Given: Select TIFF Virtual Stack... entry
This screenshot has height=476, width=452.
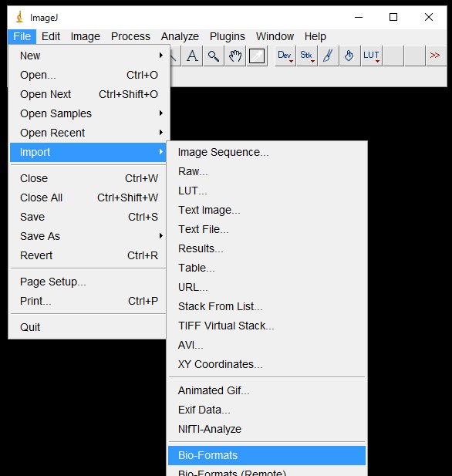Looking at the screenshot, I should tap(267, 326).
